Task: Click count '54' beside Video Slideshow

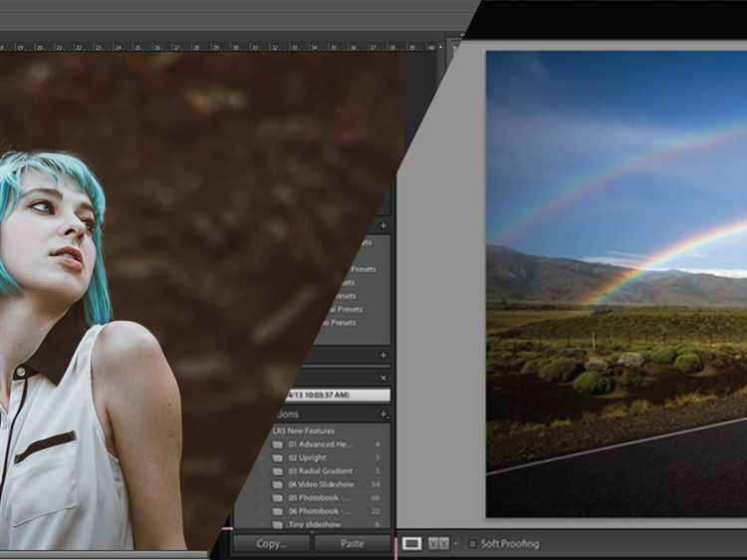Action: (375, 484)
